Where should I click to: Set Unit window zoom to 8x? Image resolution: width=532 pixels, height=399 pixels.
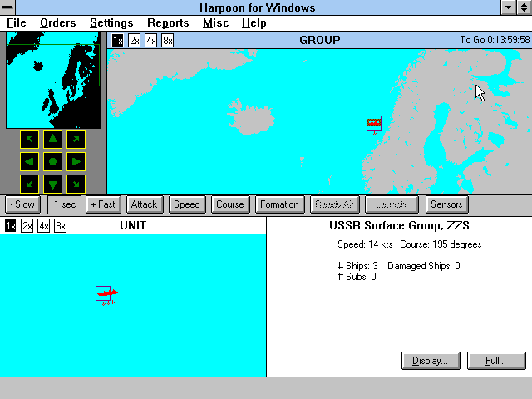coord(60,226)
